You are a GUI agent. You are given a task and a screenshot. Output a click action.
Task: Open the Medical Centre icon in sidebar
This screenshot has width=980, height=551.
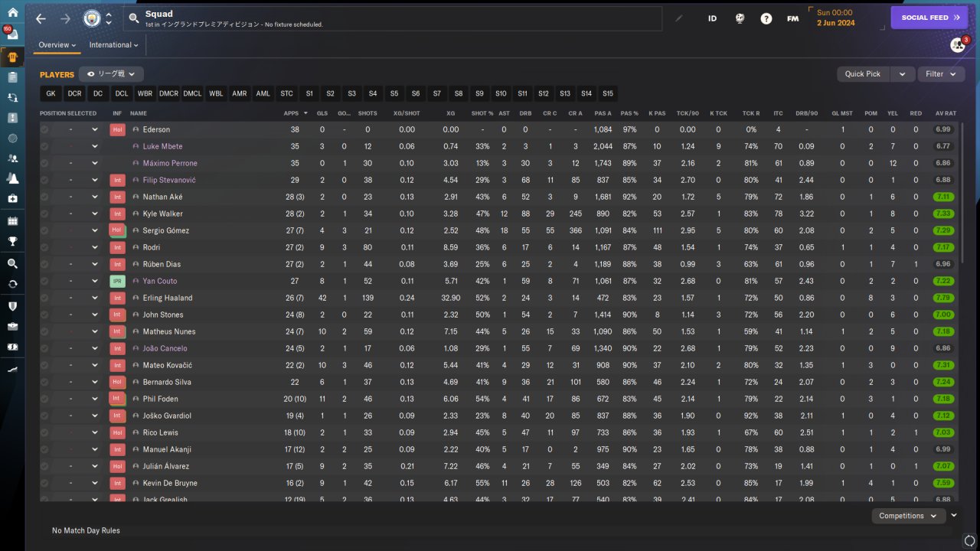coord(12,198)
